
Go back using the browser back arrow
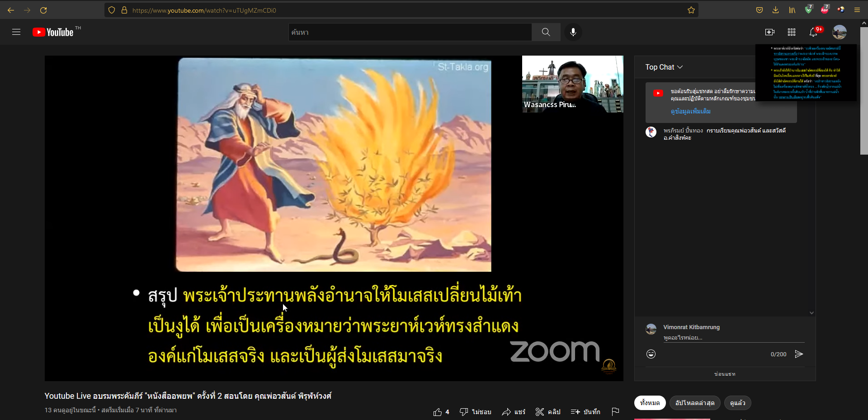pyautogui.click(x=11, y=10)
